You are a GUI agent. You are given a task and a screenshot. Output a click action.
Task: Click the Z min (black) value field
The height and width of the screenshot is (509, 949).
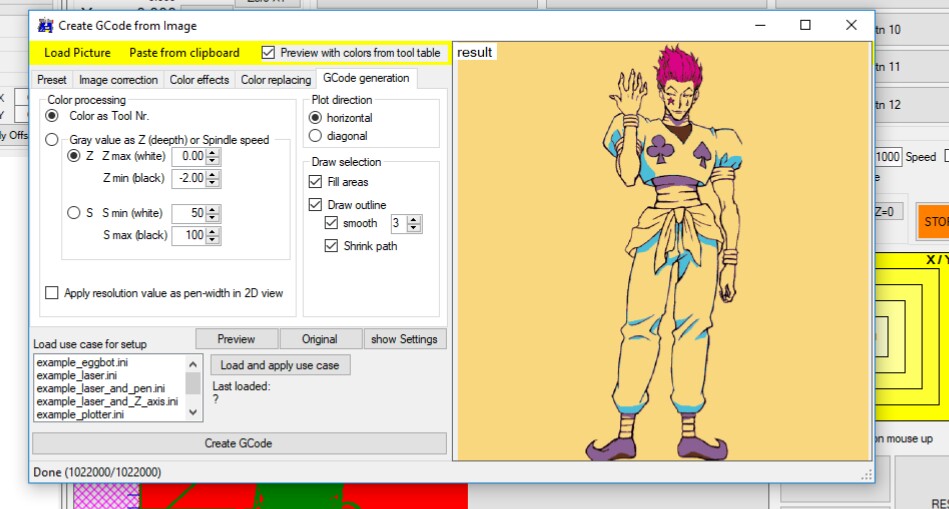(x=189, y=179)
